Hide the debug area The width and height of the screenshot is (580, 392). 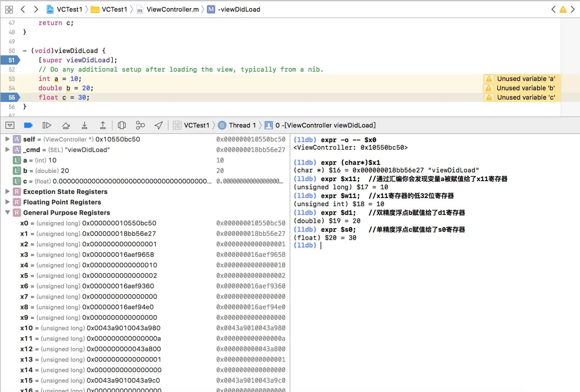[x=10, y=125]
